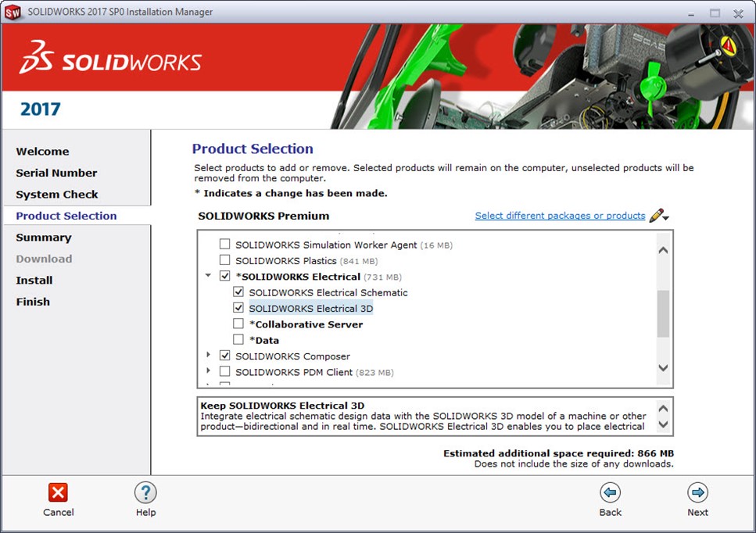The image size is (756, 533).
Task: Check the SOLIDWORKS Plastics checkbox
Action: coord(225,260)
